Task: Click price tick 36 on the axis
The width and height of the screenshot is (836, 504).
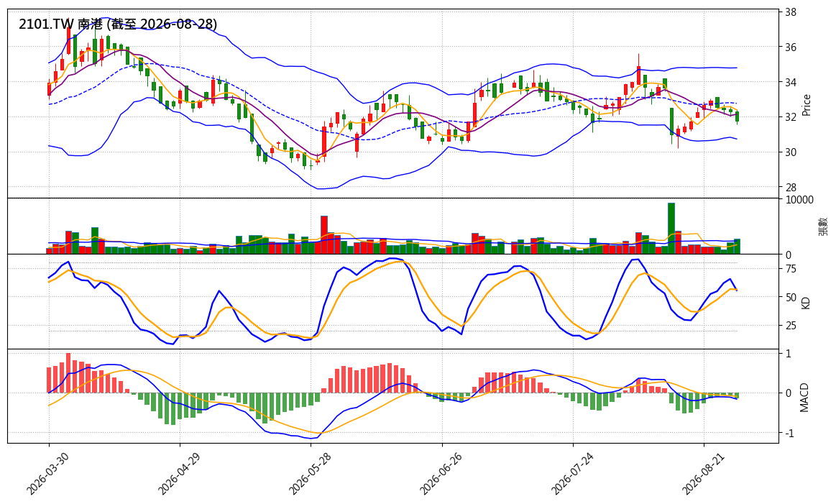Action: coord(791,47)
